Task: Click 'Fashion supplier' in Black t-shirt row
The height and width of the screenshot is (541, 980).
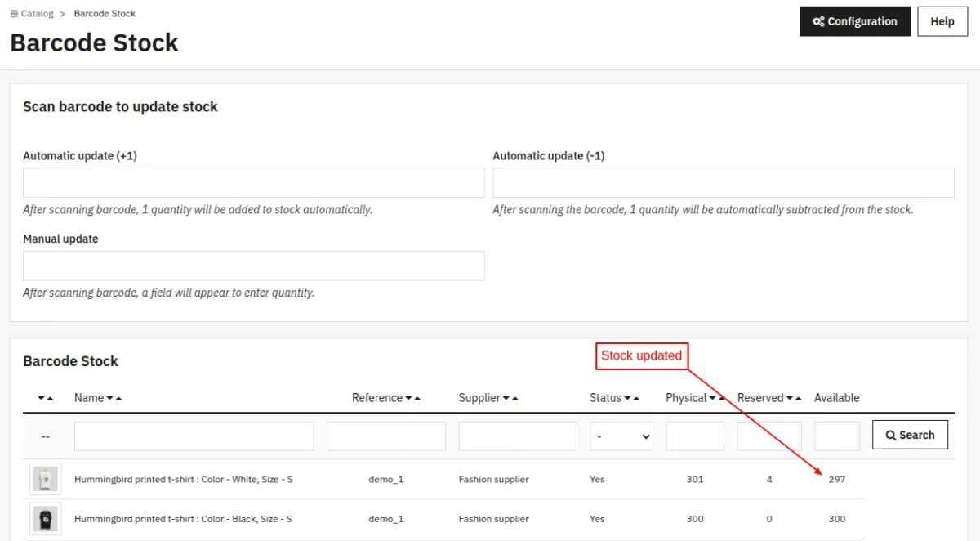Action: [494, 519]
